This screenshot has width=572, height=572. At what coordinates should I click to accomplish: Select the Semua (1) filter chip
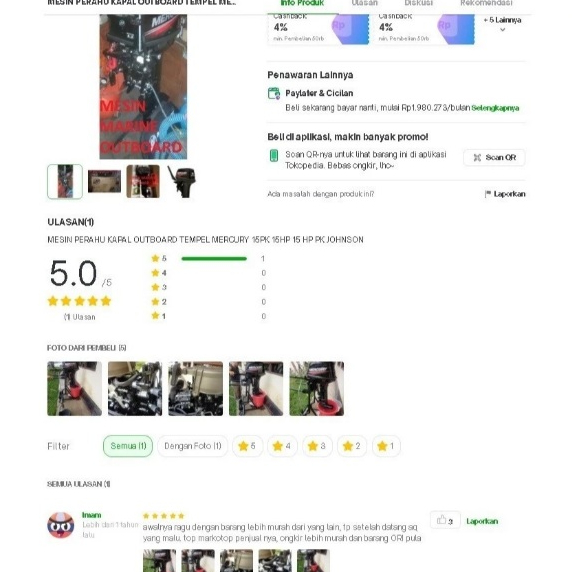click(128, 446)
